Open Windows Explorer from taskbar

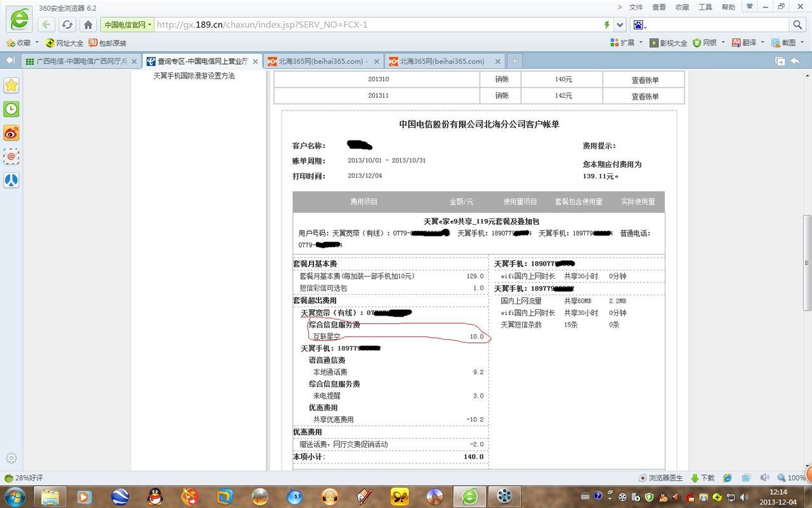pyautogui.click(x=49, y=496)
